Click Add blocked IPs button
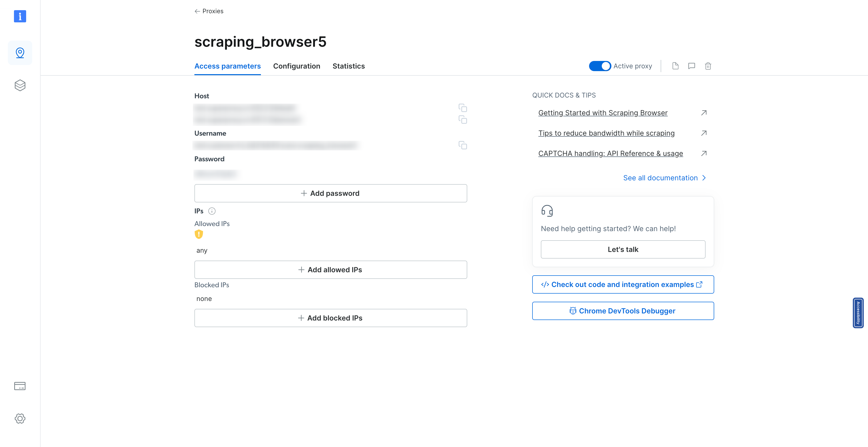 331,317
